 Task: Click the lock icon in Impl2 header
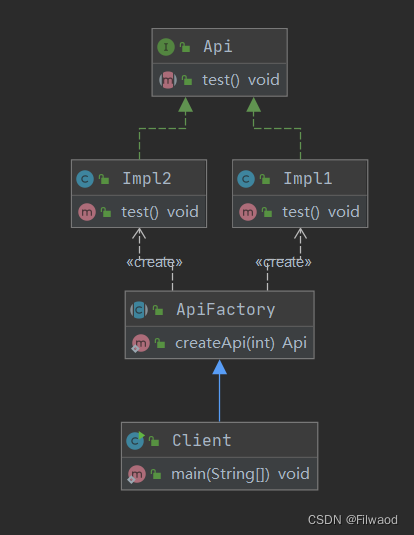pyautogui.click(x=104, y=179)
